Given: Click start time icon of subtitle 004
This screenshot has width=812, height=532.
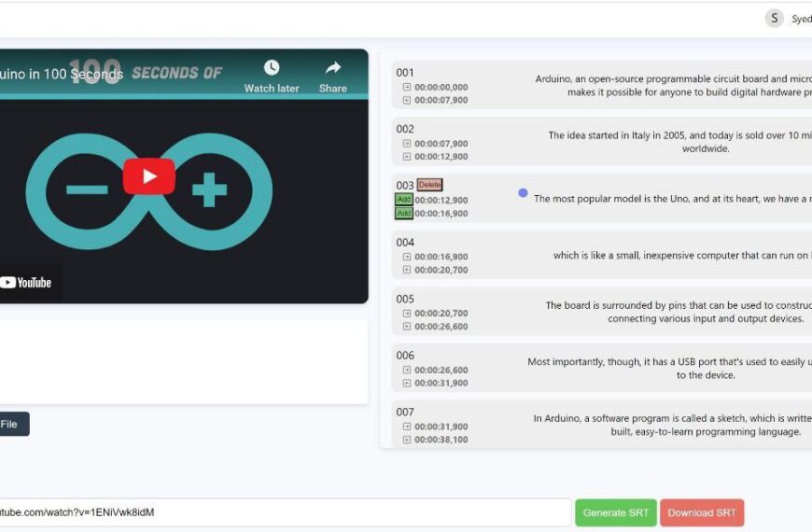Looking at the screenshot, I should click(406, 257).
